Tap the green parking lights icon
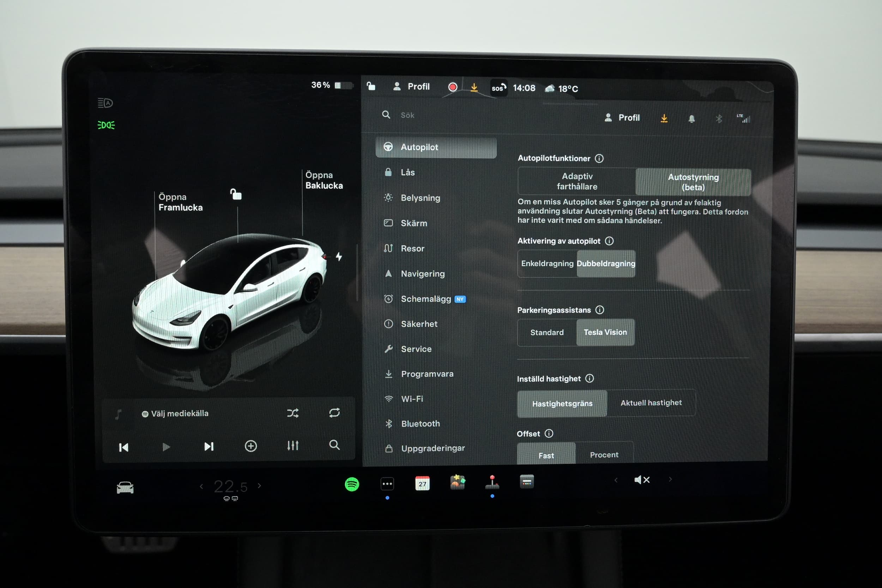The image size is (882, 588). coord(106,125)
